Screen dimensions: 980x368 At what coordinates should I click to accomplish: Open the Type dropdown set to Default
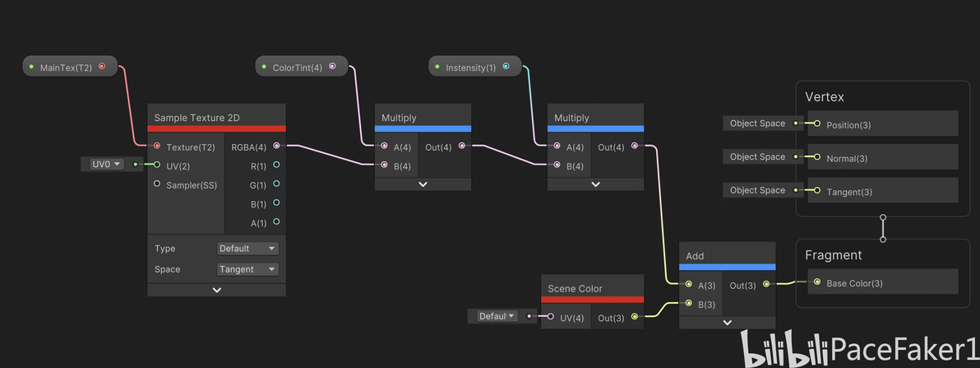click(247, 249)
